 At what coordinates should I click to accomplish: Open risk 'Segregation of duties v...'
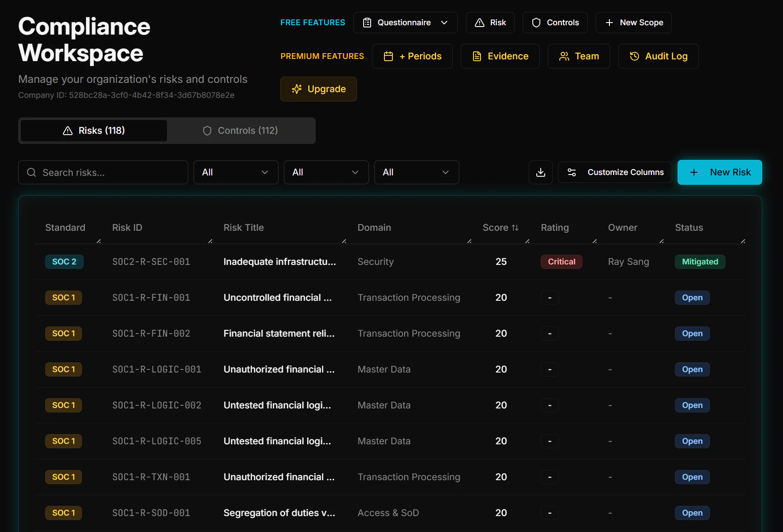[x=279, y=513]
